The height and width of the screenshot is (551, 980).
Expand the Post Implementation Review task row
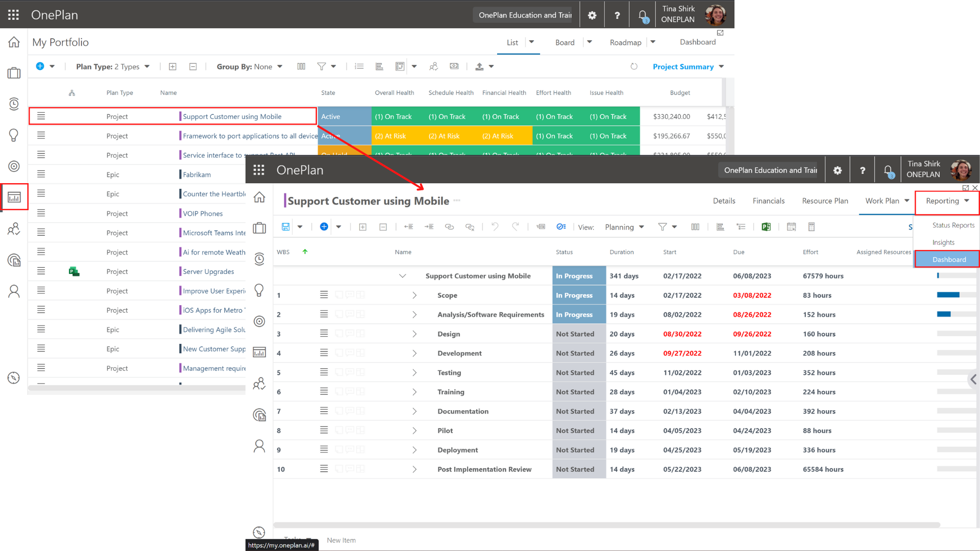(x=414, y=469)
